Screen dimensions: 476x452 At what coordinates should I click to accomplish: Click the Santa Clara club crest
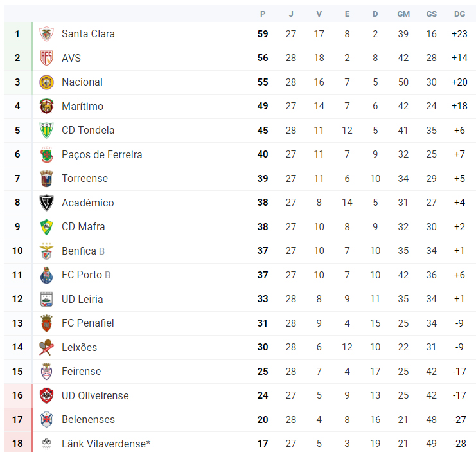pyautogui.click(x=46, y=33)
